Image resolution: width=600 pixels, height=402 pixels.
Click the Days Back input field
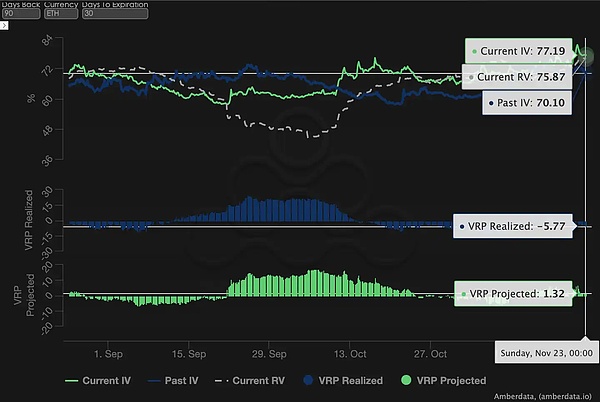19,14
